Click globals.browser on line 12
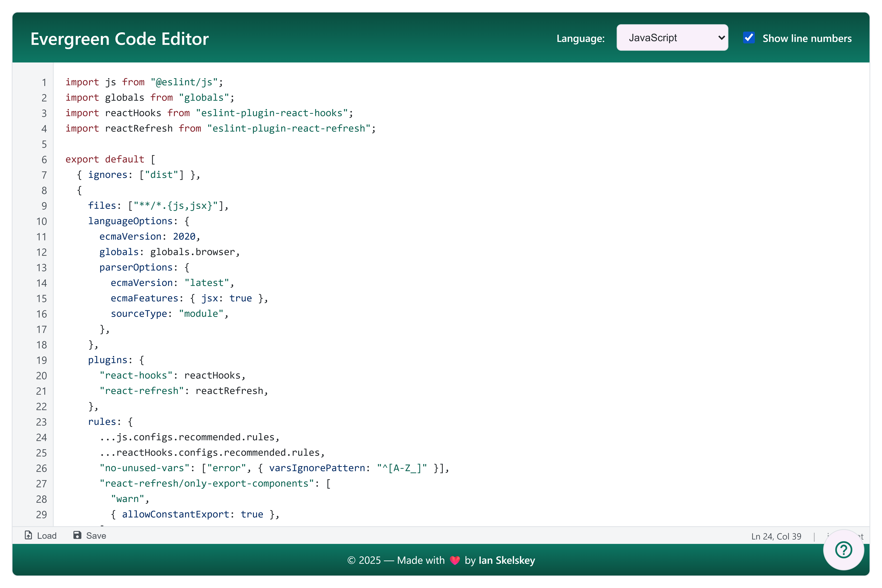The width and height of the screenshot is (882, 588). [192, 252]
